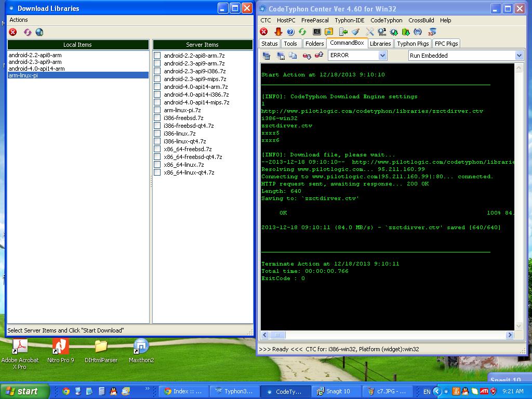Image resolution: width=532 pixels, height=399 pixels.
Task: Click the paintbrush cleanup icon
Action: [355, 32]
